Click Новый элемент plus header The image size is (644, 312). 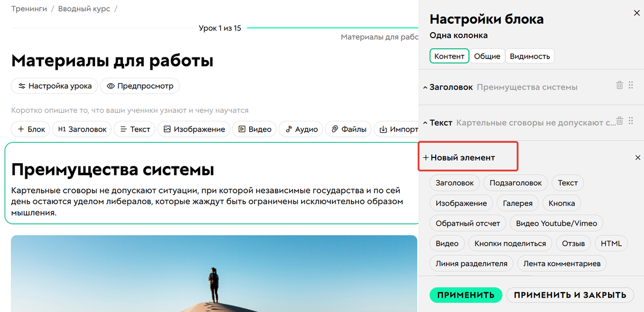coord(459,158)
